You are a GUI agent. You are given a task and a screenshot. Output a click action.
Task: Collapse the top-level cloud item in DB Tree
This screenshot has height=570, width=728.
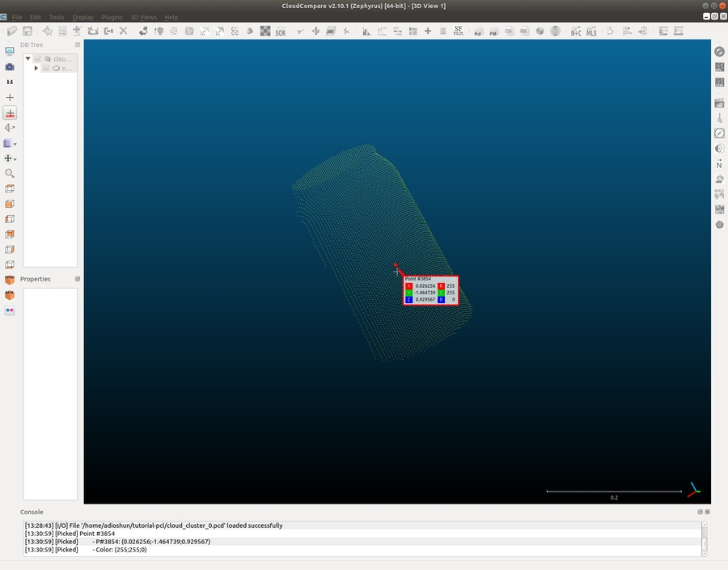tap(28, 59)
